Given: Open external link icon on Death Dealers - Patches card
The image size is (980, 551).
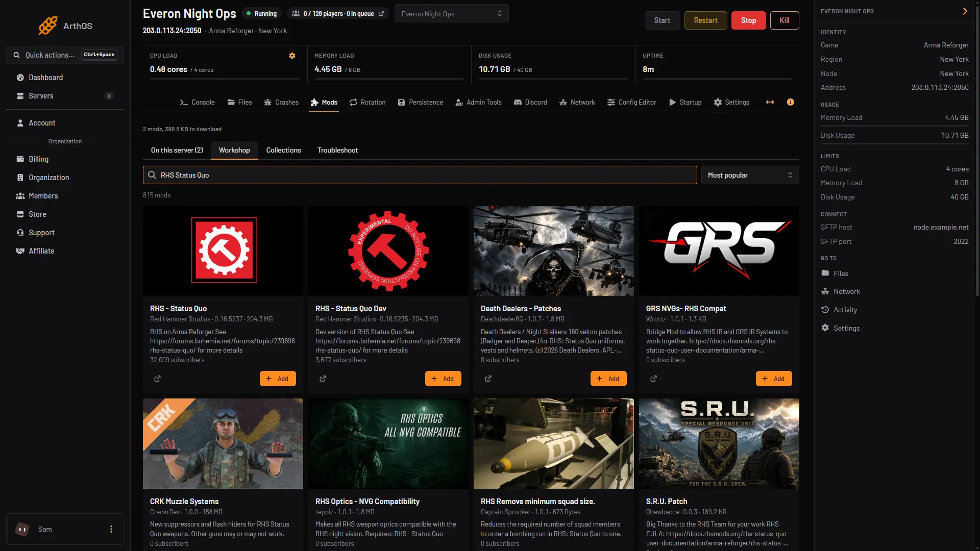Looking at the screenshot, I should tap(488, 379).
